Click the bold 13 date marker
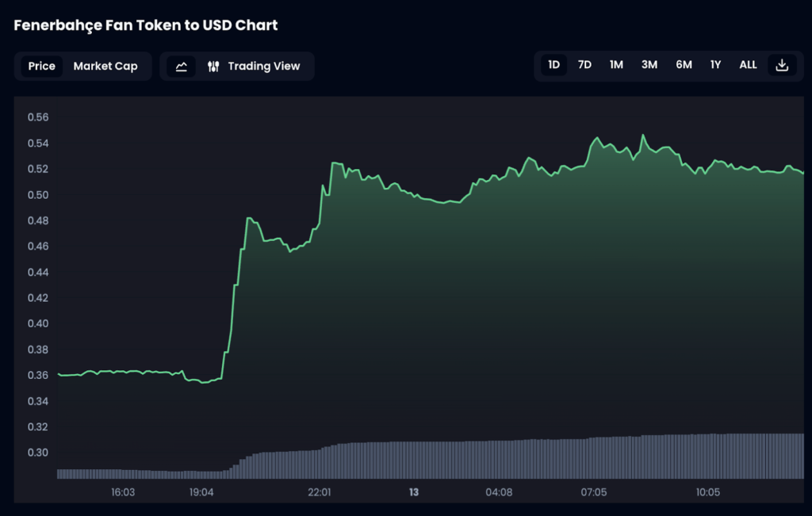 tap(413, 492)
